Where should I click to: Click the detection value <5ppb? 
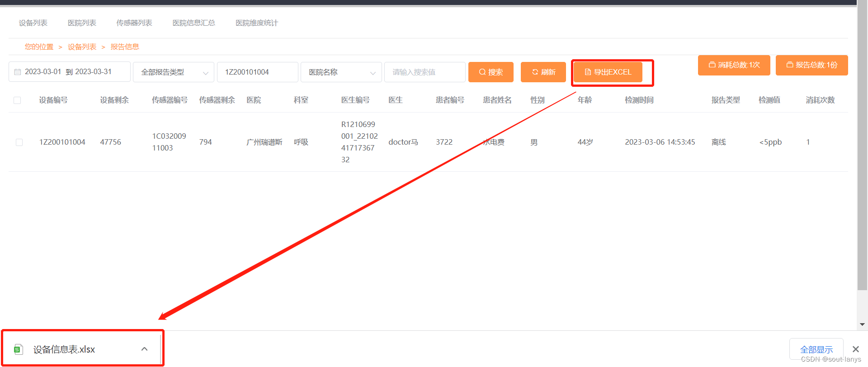point(770,142)
